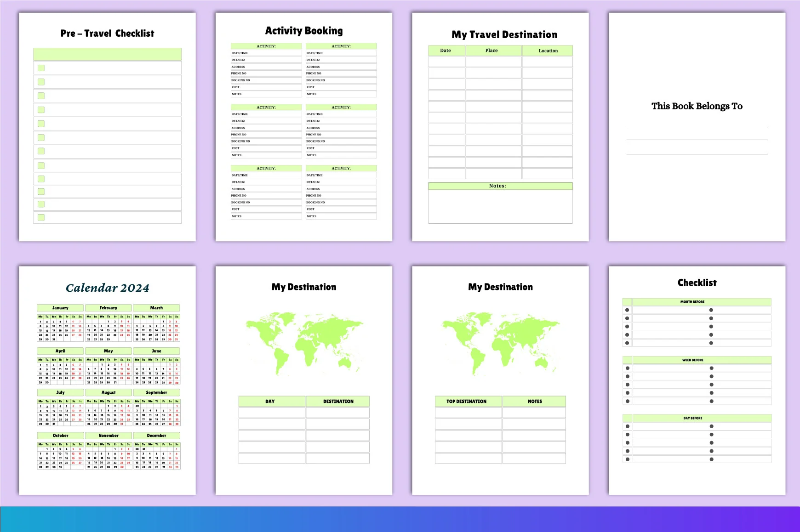Click the first ACTIVITY header in Activity Booking
The width and height of the screenshot is (800, 532).
click(266, 46)
